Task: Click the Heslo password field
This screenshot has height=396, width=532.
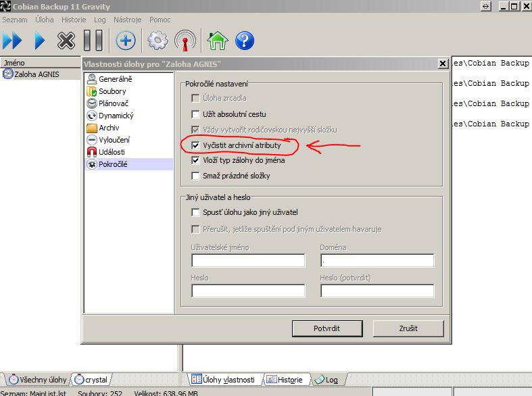Action: pos(248,291)
